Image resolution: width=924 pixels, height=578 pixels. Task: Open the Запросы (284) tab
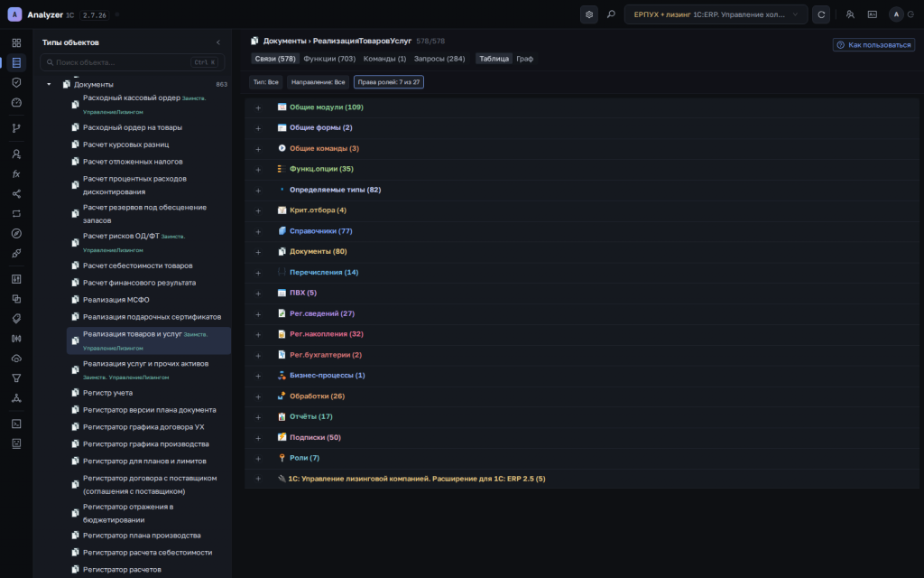[x=439, y=59]
